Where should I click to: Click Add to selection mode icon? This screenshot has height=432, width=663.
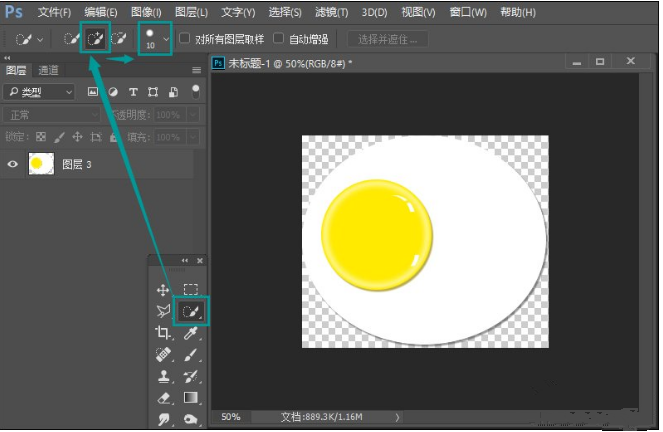tap(96, 39)
